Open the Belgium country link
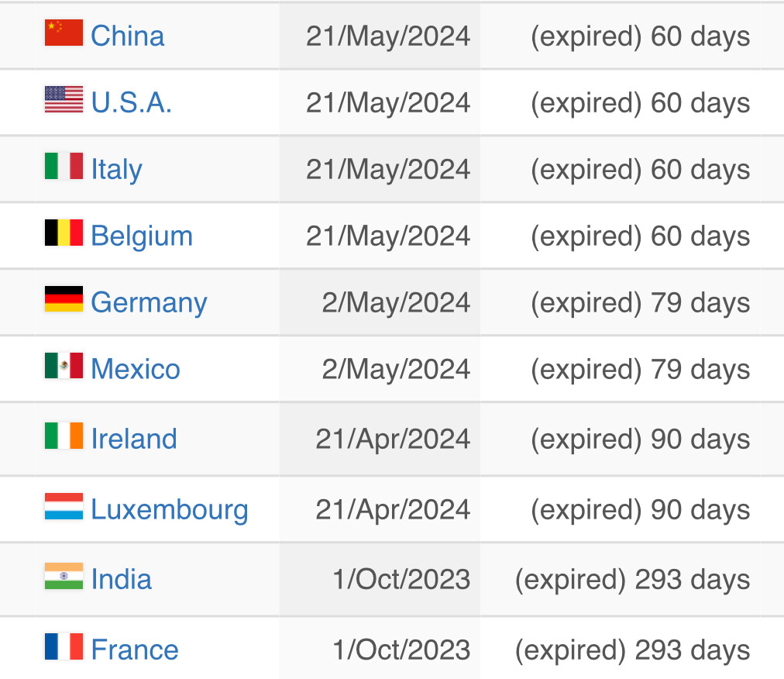Viewport: 784px width, 679px height. pos(142,236)
